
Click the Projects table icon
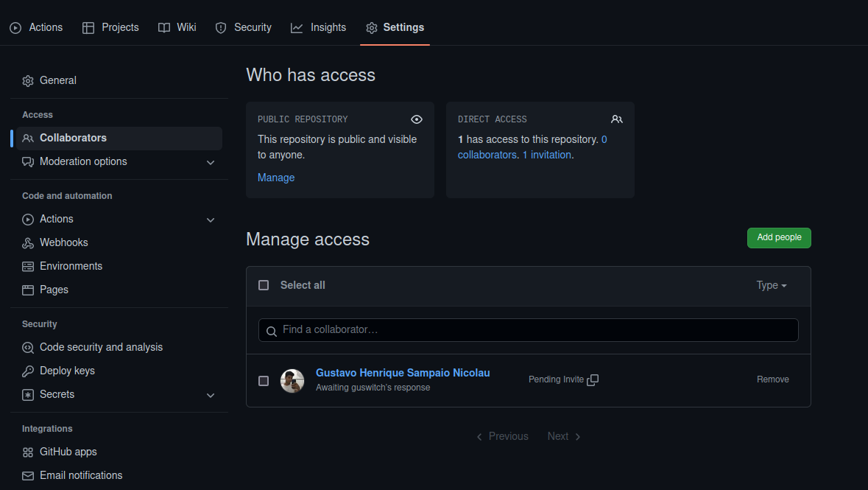[88, 28]
